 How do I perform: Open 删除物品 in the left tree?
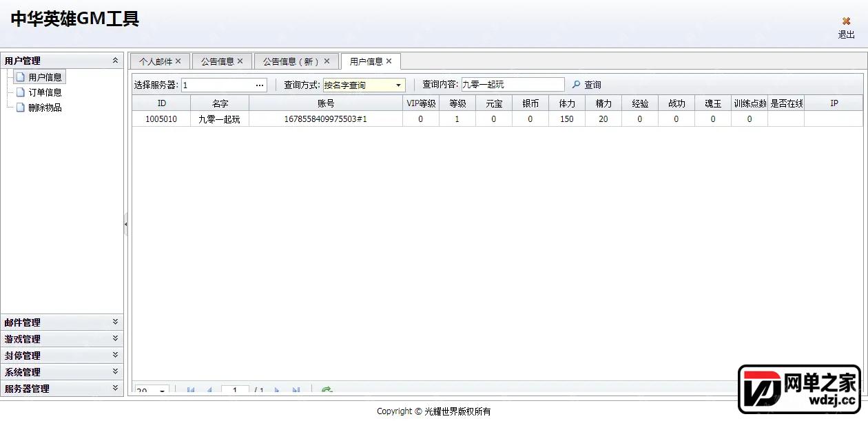(x=45, y=107)
